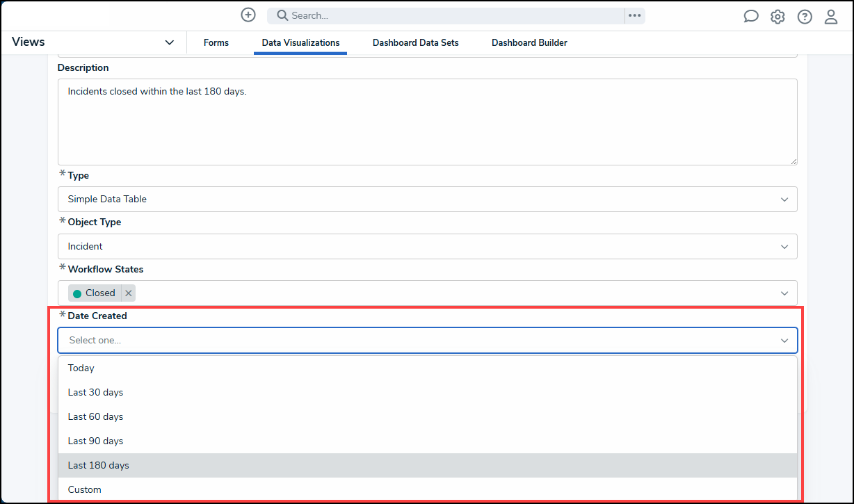Expand the Workflow States dropdown arrow
854x504 pixels.
(784, 293)
